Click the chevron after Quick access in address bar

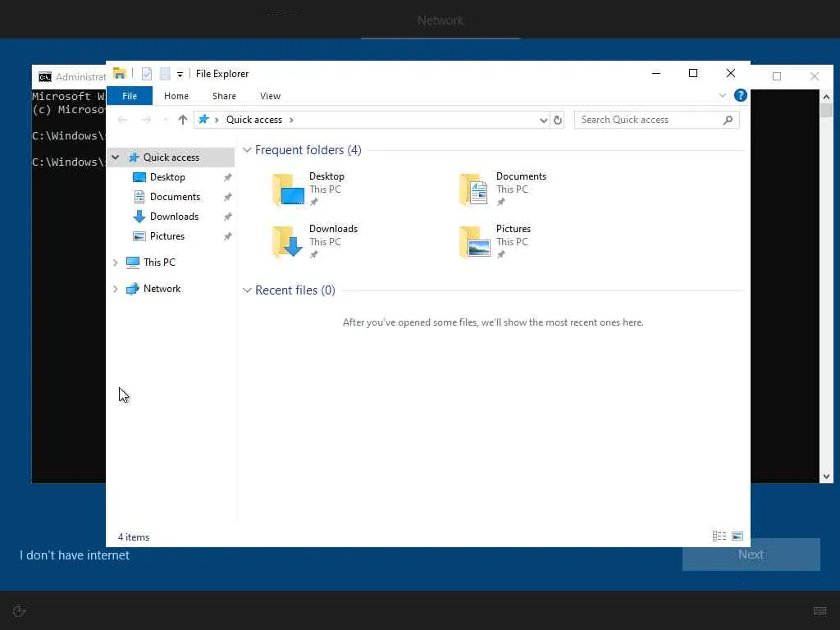click(x=291, y=120)
